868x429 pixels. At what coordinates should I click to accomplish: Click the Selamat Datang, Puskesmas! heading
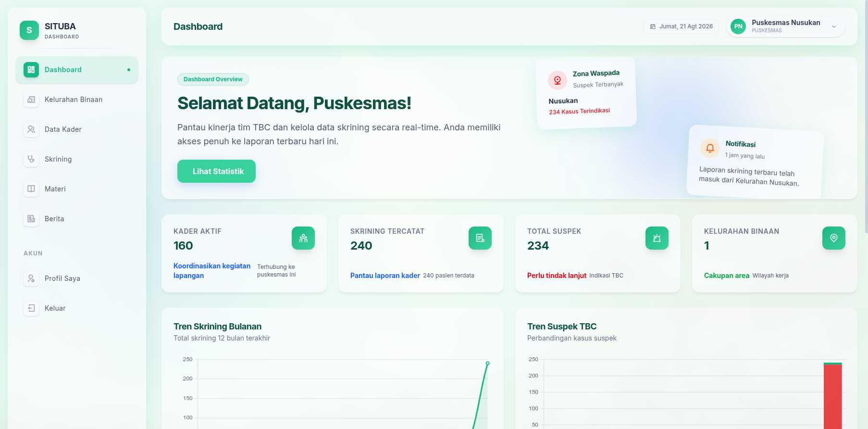click(294, 103)
